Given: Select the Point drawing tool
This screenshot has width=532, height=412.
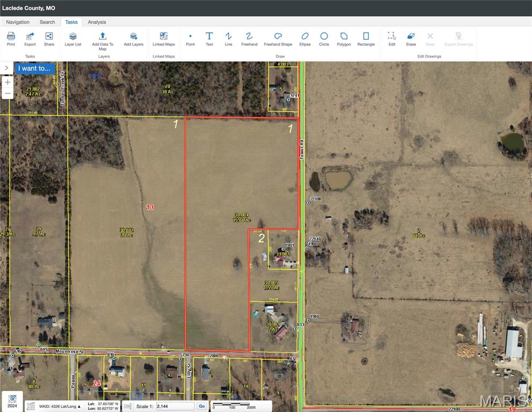Looking at the screenshot, I should (x=190, y=38).
